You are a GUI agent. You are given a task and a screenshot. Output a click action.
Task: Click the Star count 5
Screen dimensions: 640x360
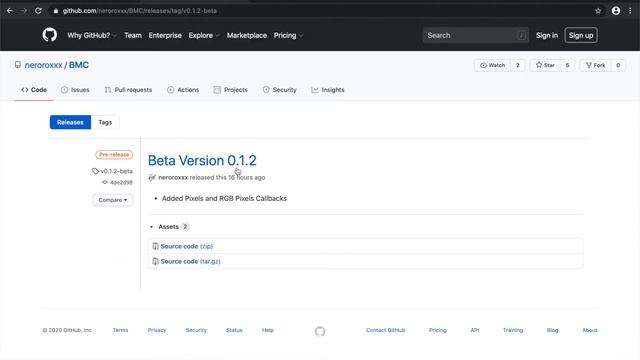tap(567, 65)
